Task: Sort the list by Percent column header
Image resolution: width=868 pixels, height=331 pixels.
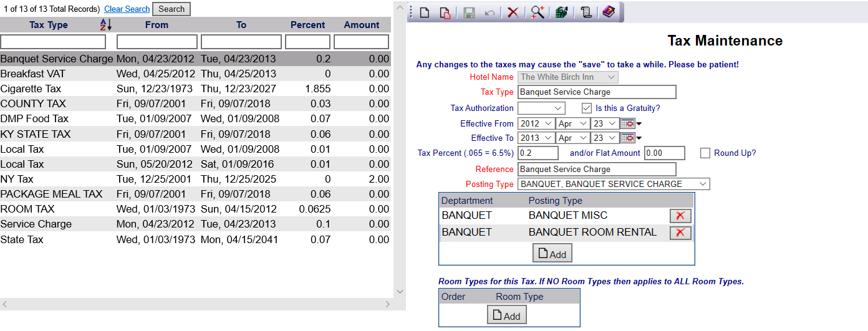Action: 307,25
